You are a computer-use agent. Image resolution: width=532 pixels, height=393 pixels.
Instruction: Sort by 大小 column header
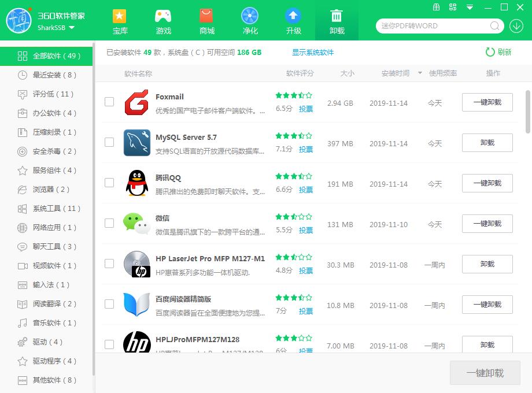pyautogui.click(x=347, y=73)
